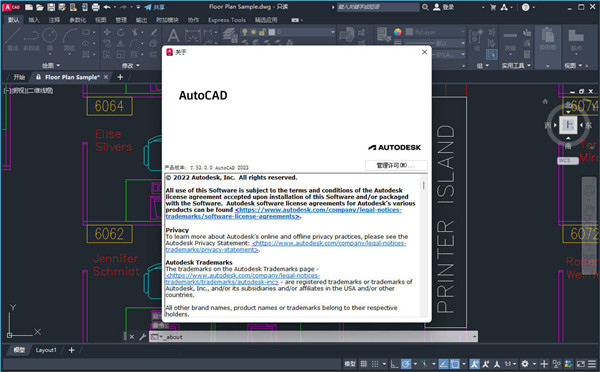Click the Measure tool (测量) in Utilities panel
600x372 pixels.
510,40
